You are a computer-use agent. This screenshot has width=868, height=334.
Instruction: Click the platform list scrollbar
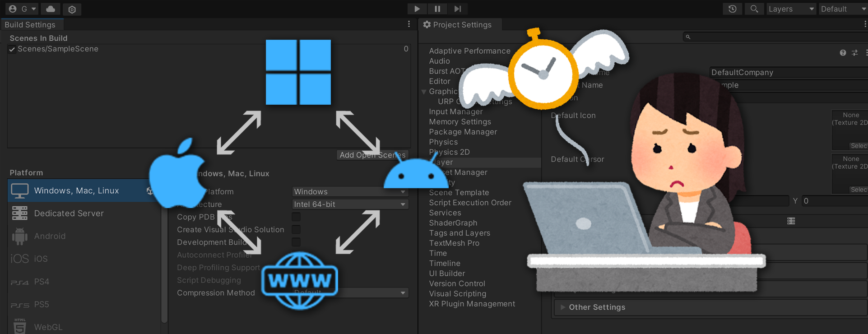(x=164, y=262)
